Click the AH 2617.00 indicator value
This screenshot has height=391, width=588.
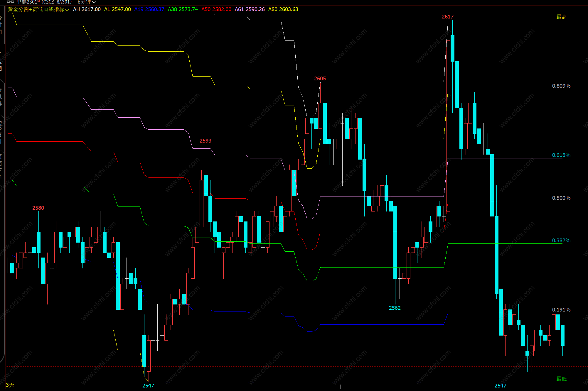[87, 9]
